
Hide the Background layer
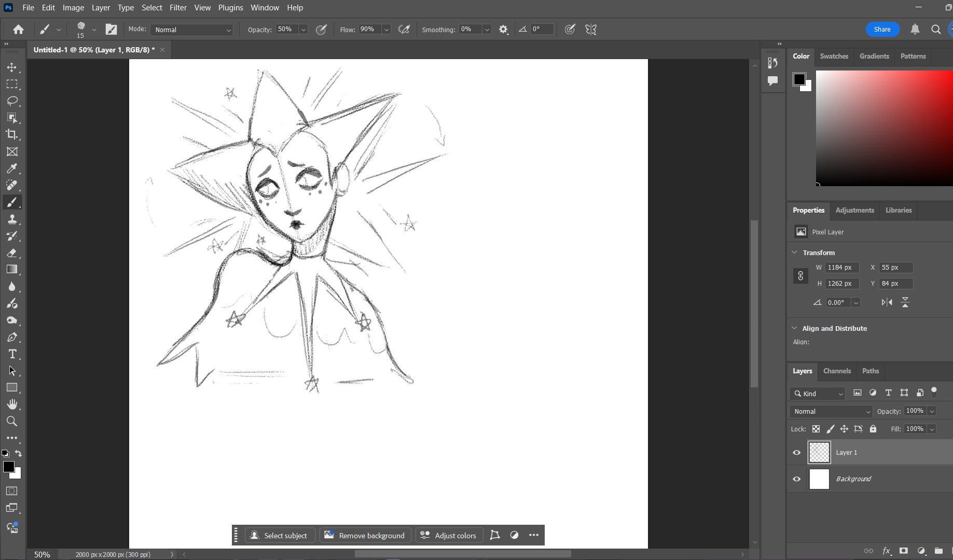tap(797, 479)
